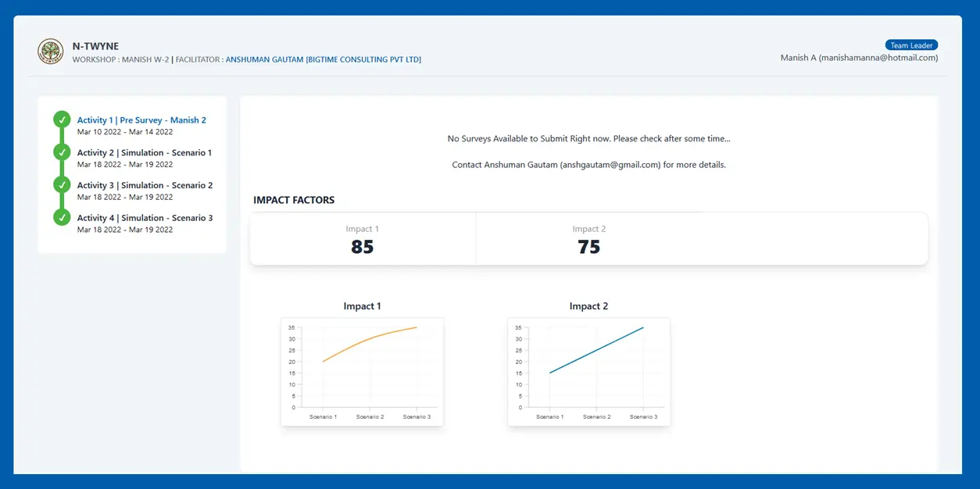Click the blue line in Impact 2 chart
Screen dimensions: 980x489
click(596, 350)
